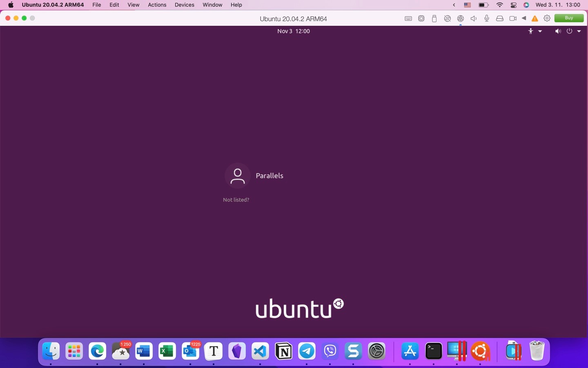Click the microphone icon in Parallels toolbar

tap(486, 18)
